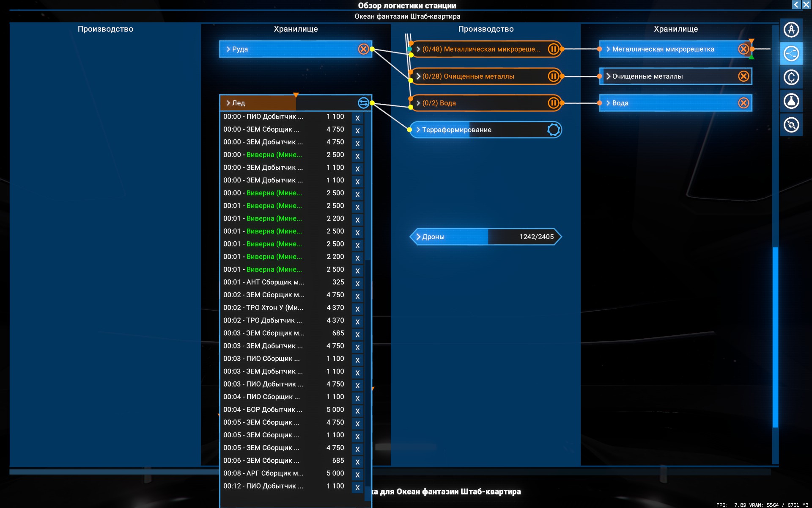Click the orange X icon on Вода storage
The width and height of the screenshot is (812, 508).
point(743,103)
